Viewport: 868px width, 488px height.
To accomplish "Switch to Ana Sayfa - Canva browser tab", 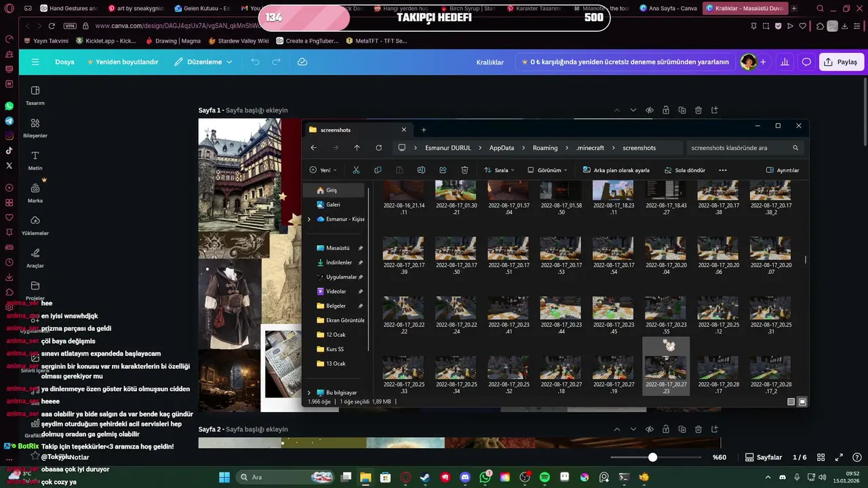I will pyautogui.click(x=668, y=8).
